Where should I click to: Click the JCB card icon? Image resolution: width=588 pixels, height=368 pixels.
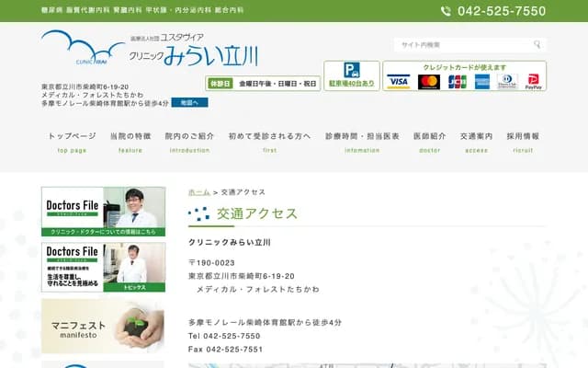click(457, 82)
